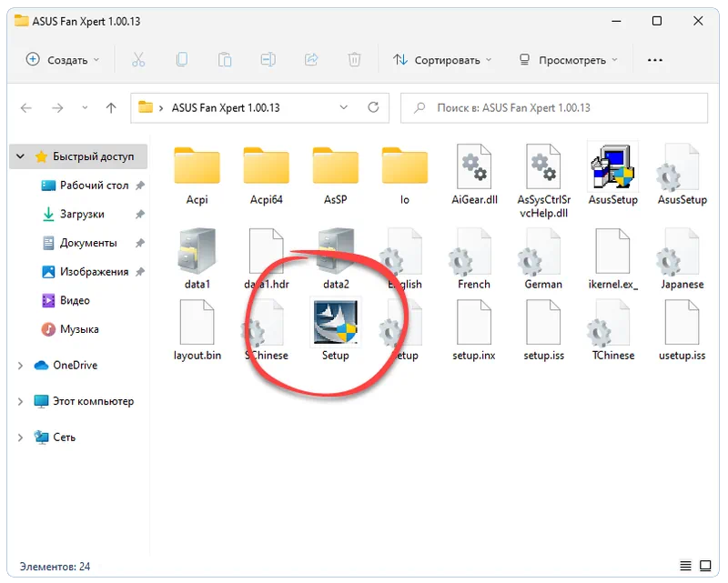Select Этот компьютер in navigation pane
This screenshot has height=583, width=728.
tap(84, 401)
